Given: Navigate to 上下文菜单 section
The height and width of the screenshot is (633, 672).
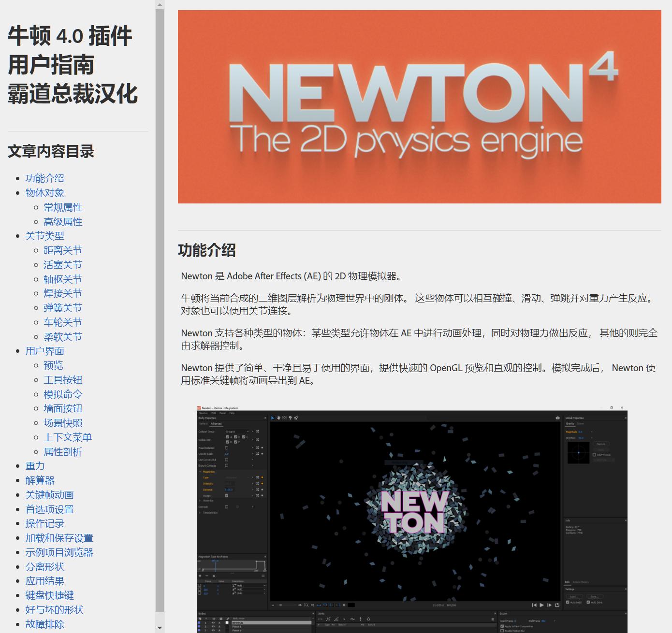Looking at the screenshot, I should click(x=68, y=437).
